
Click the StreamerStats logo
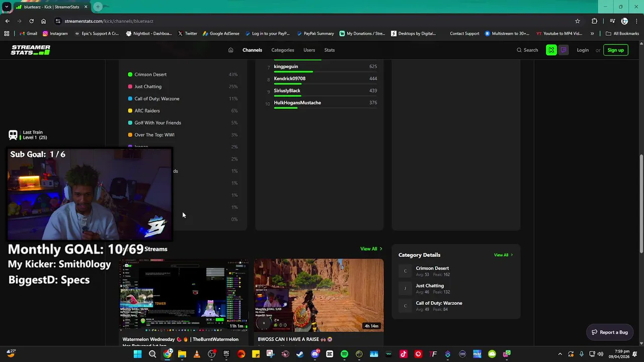[31, 50]
